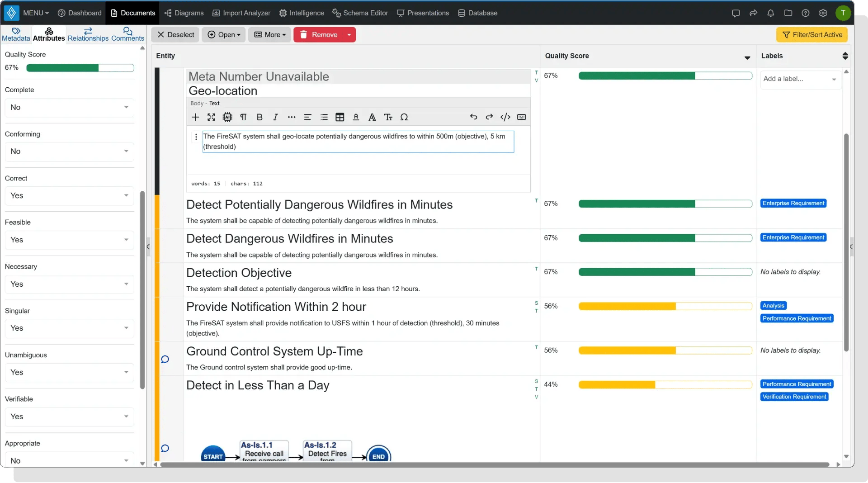Open the Feasible dropdown
This screenshot has width=868, height=483.
tap(70, 240)
